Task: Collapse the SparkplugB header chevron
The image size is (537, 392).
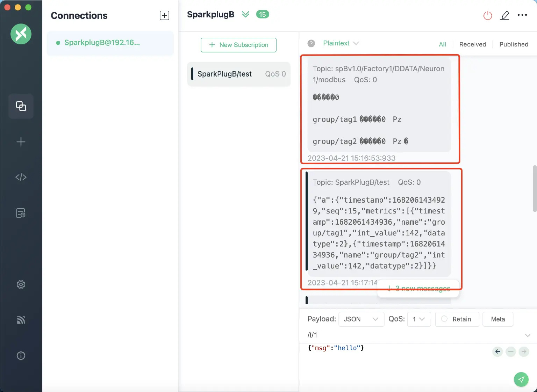Action: (245, 14)
